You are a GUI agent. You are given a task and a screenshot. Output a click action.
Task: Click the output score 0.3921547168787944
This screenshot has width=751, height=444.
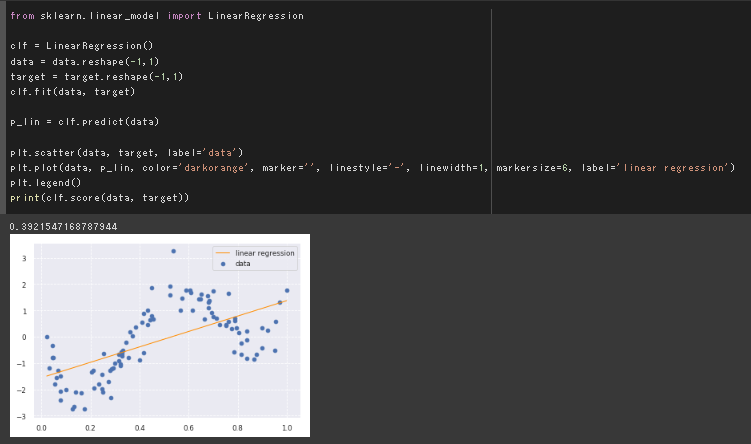[x=63, y=227]
